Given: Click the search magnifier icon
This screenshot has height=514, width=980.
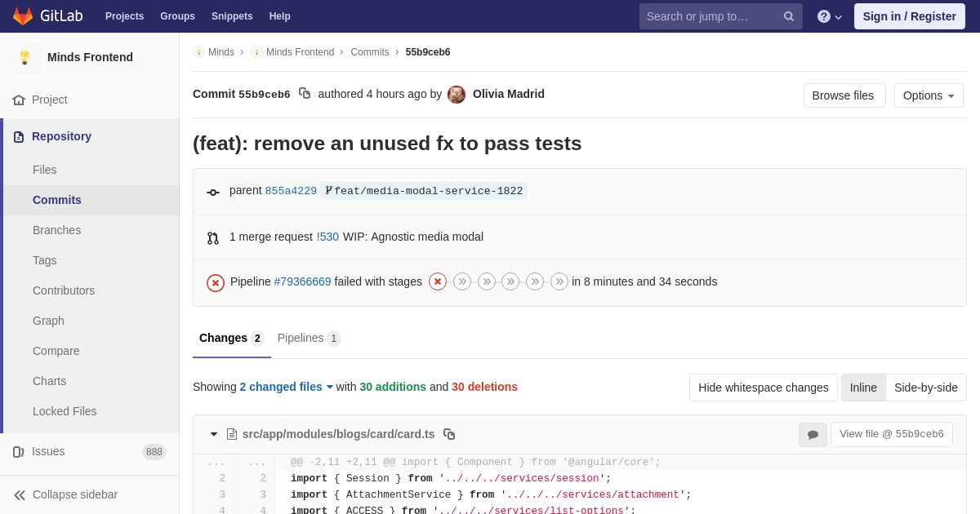Looking at the screenshot, I should [x=789, y=16].
